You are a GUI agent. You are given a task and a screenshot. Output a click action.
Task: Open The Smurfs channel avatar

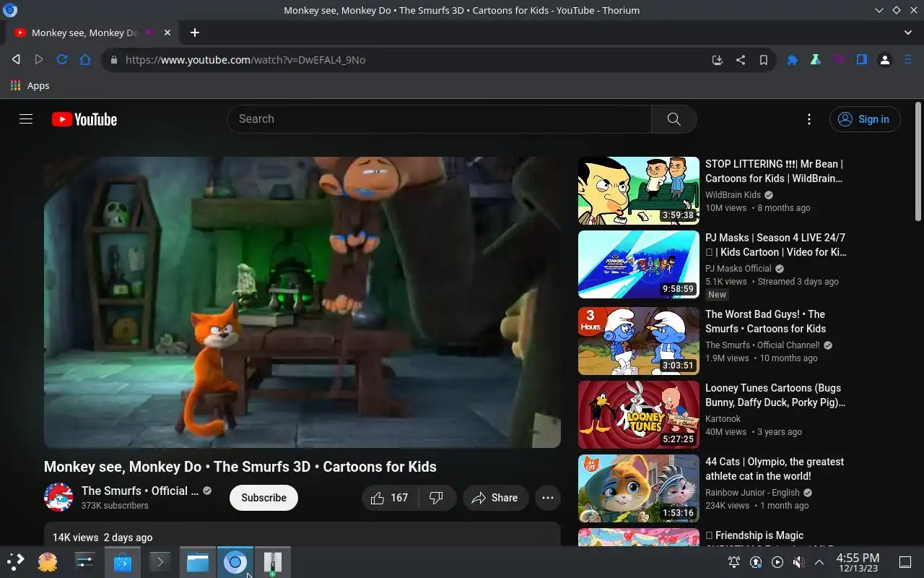(x=58, y=497)
